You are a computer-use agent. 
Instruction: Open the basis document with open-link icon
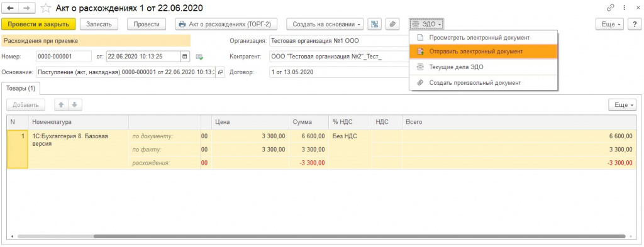click(x=220, y=72)
